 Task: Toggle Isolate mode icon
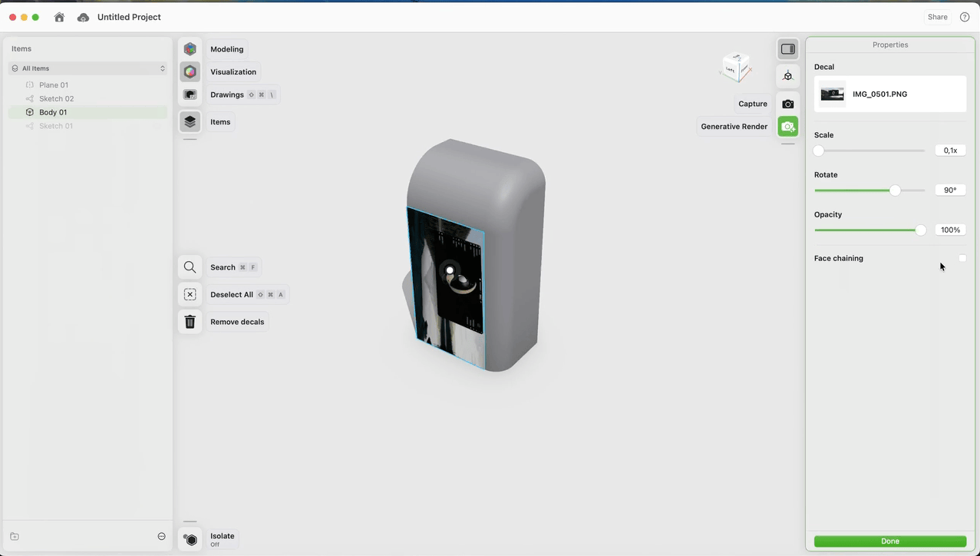190,540
